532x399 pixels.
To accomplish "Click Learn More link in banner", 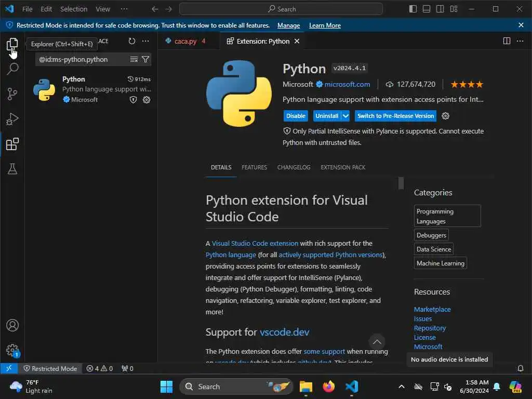I will pos(325,25).
